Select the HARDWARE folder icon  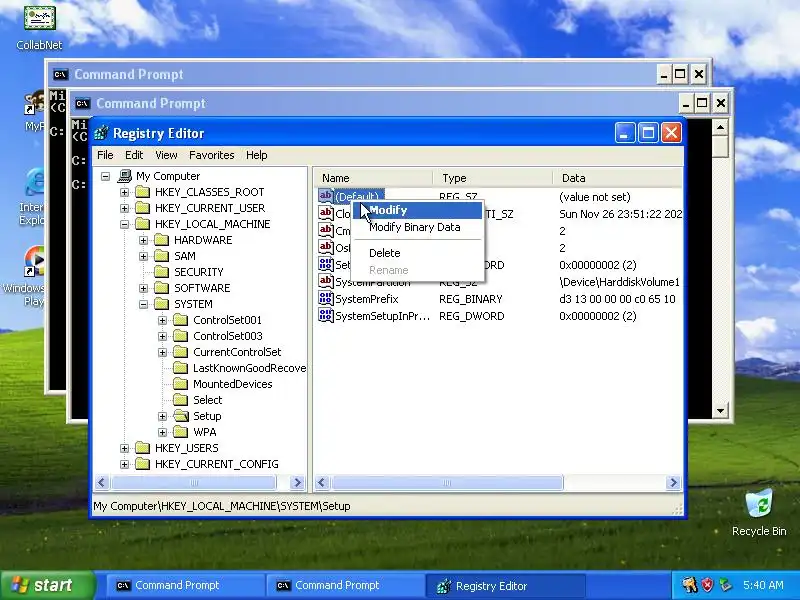coord(162,240)
